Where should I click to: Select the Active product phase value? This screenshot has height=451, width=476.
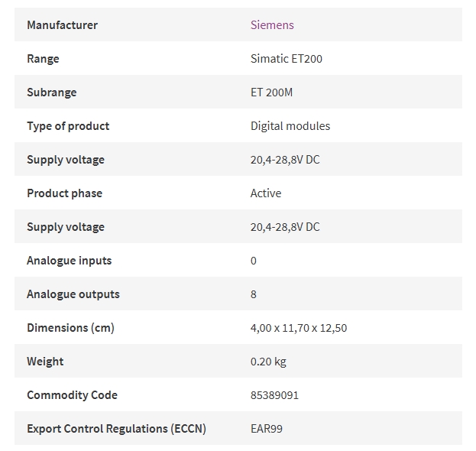[266, 193]
